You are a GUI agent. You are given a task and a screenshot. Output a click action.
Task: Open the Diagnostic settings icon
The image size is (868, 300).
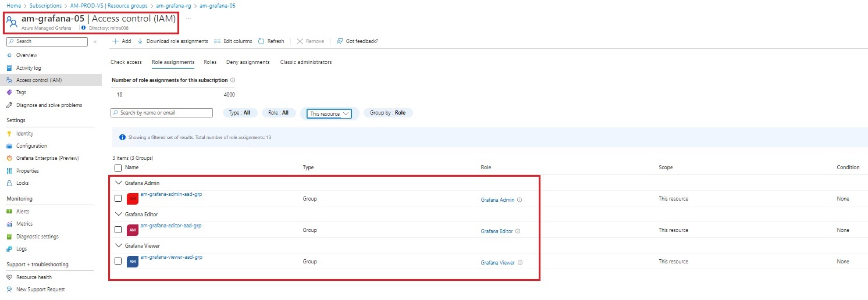[9, 237]
